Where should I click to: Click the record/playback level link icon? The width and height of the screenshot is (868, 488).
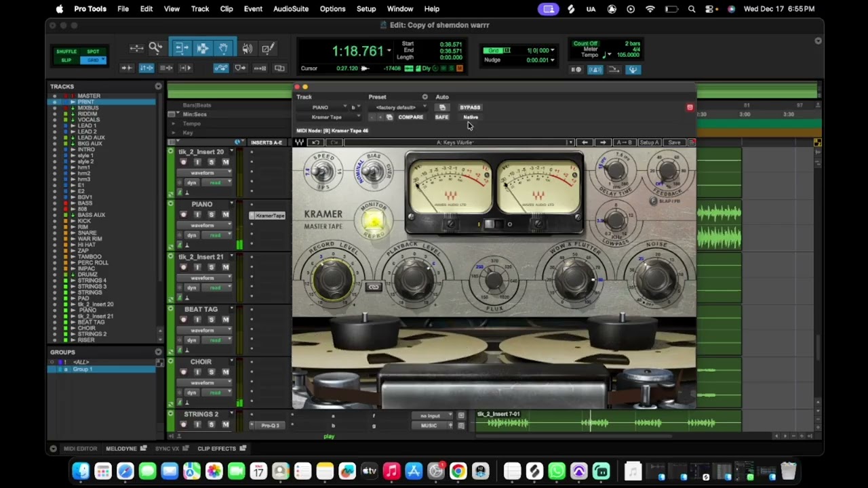tap(374, 287)
